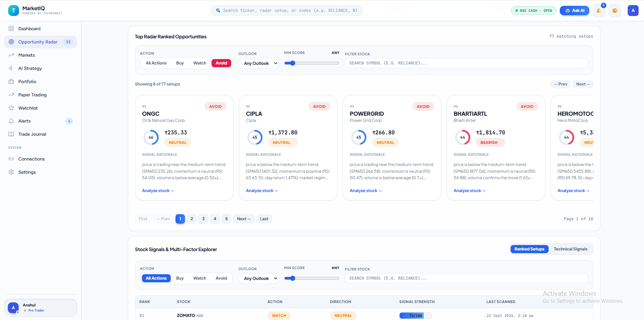Screen dimensions: 644x320
Task: Click the Settings gear icon
Action: coord(11,172)
